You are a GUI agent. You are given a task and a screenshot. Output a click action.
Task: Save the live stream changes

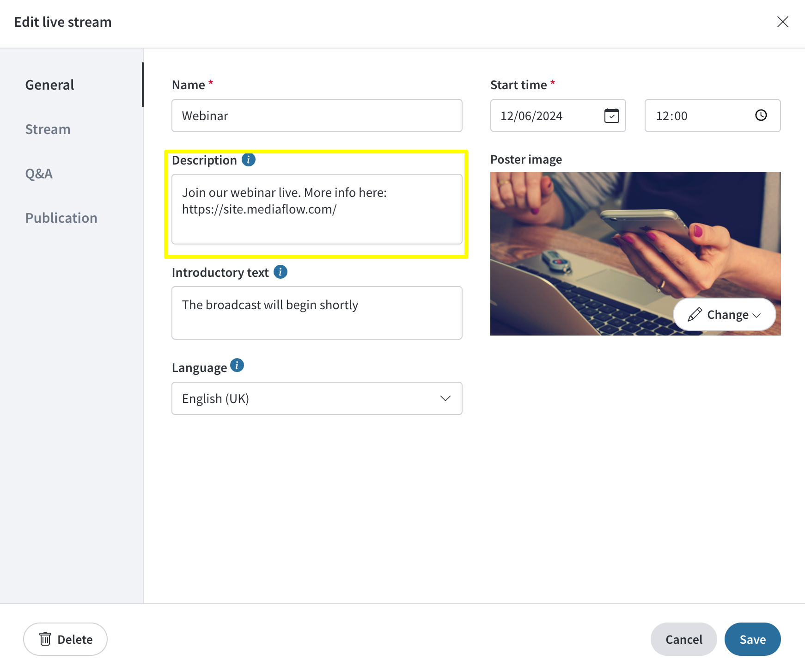752,639
